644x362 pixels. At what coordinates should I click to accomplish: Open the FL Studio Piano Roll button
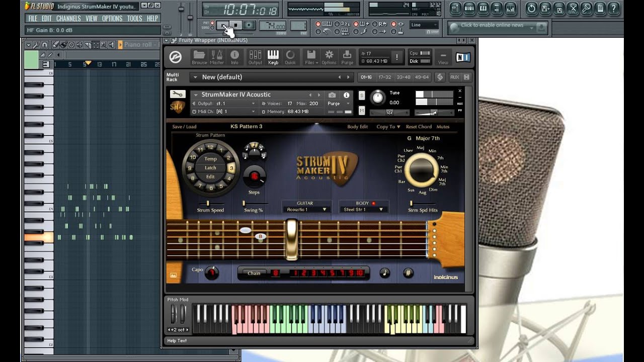tap(484, 8)
